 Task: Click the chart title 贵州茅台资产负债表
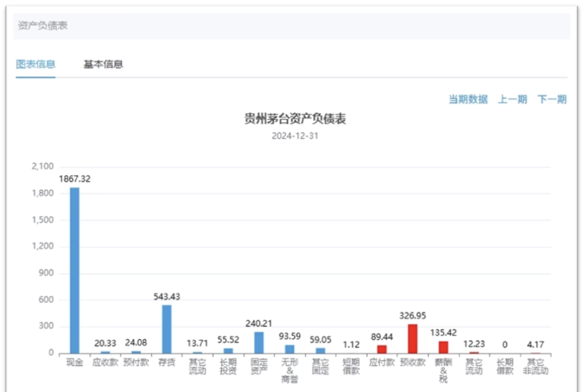pos(295,119)
